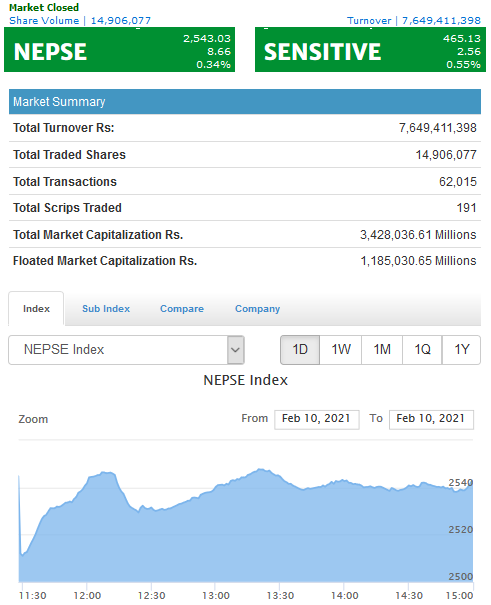Click Floated Market Capitalization value 1,185,030.65 Millions
Image resolution: width=491 pixels, height=605 pixels.
[418, 261]
